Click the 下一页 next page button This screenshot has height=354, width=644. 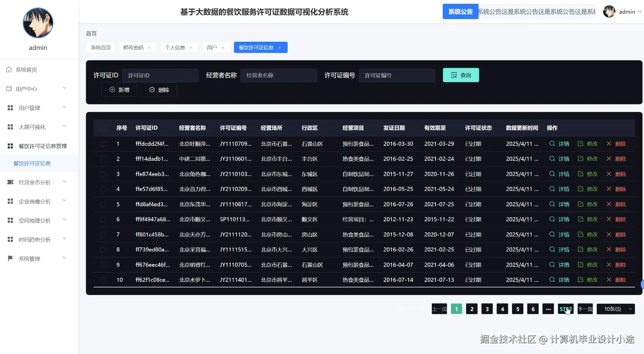pos(585,309)
